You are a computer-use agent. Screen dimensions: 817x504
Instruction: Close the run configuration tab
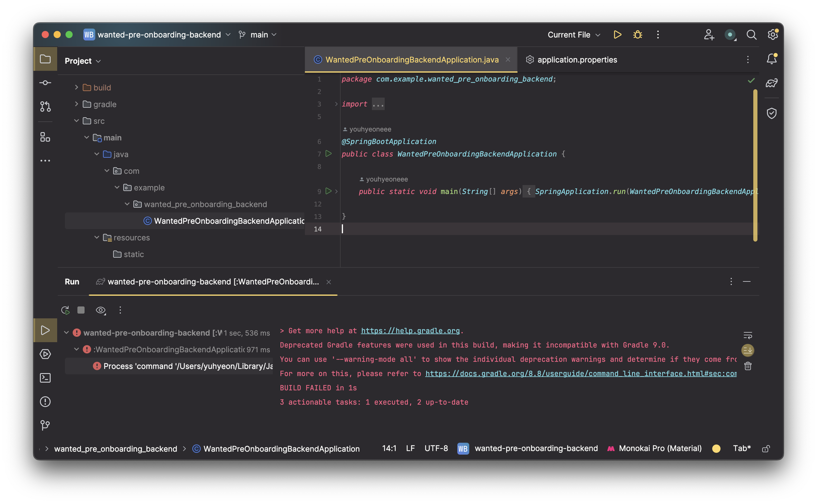click(x=329, y=282)
